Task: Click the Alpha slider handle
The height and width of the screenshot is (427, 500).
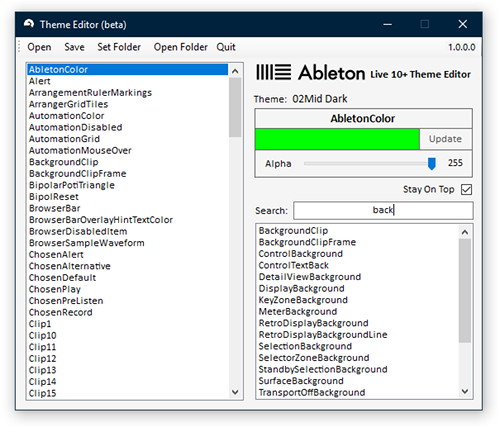Action: [x=432, y=164]
